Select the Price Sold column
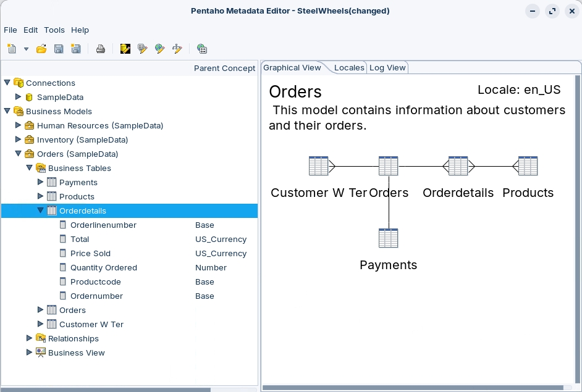This screenshot has width=582, height=392. 90,253
